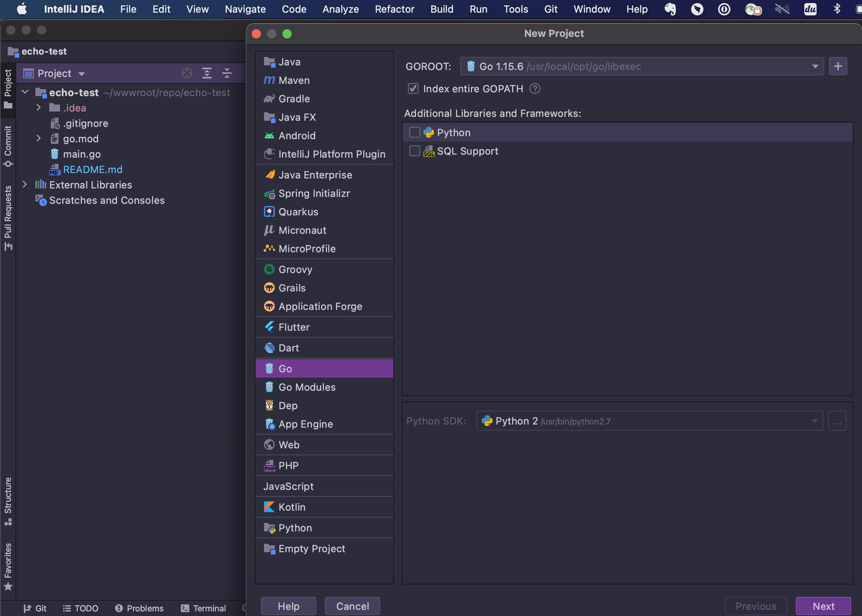Screen dimensions: 862x616
Task: Toggle Index entire GOPATH checkbox
Action: click(x=413, y=89)
